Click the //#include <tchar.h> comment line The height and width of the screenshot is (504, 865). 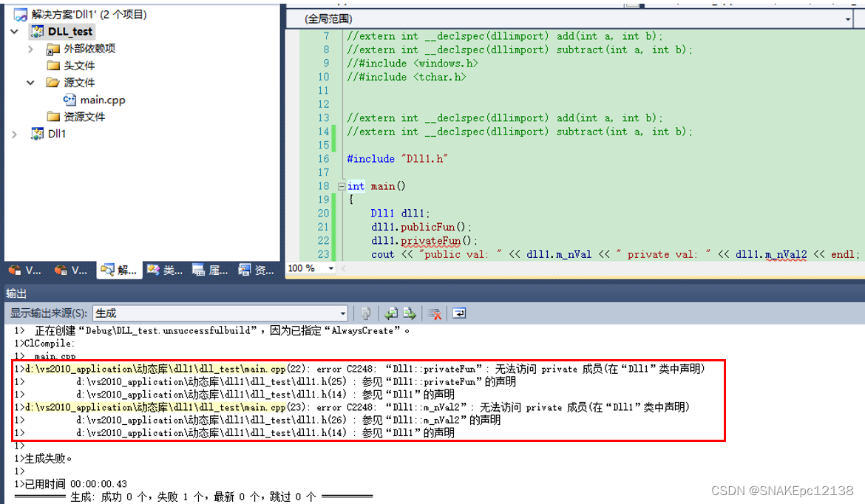click(x=406, y=77)
